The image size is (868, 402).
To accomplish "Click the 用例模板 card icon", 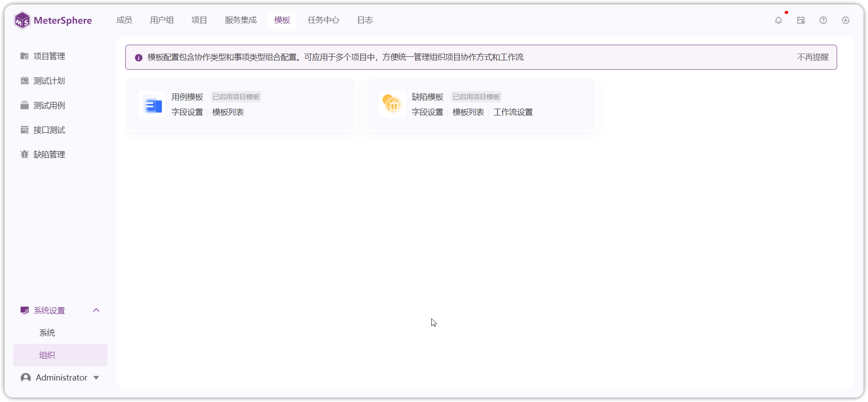I will [152, 104].
